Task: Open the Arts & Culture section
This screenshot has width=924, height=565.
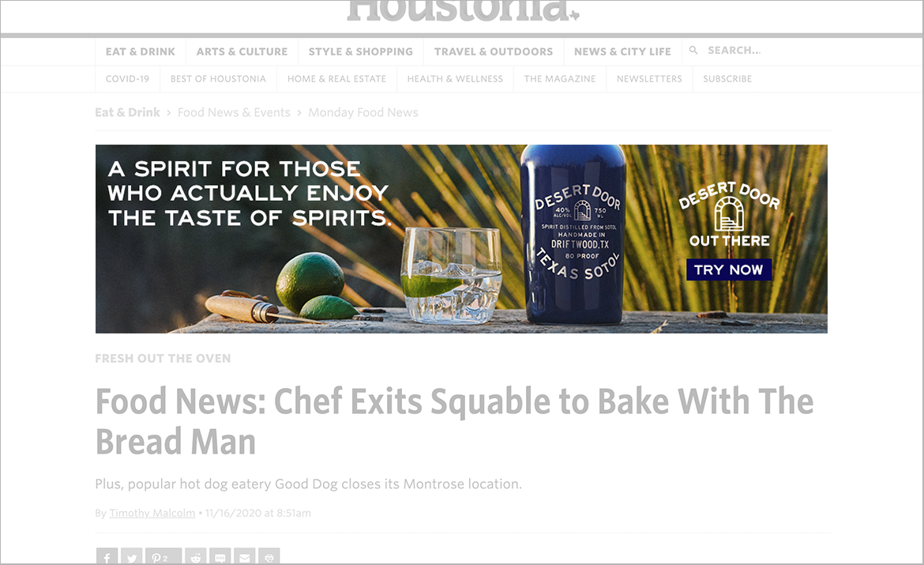Action: coord(242,52)
